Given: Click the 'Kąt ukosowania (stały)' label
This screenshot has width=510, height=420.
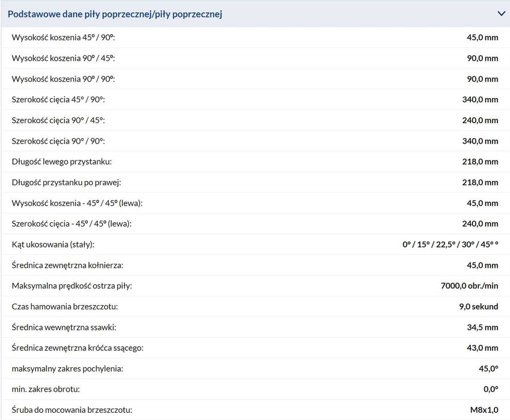Looking at the screenshot, I should coord(53,245).
